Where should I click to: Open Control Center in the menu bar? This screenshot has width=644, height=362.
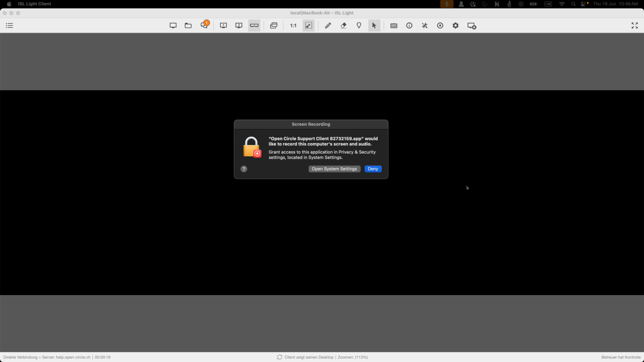pos(583,4)
